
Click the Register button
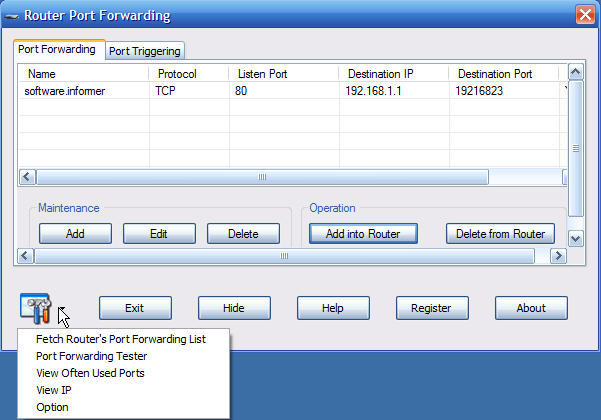point(432,308)
